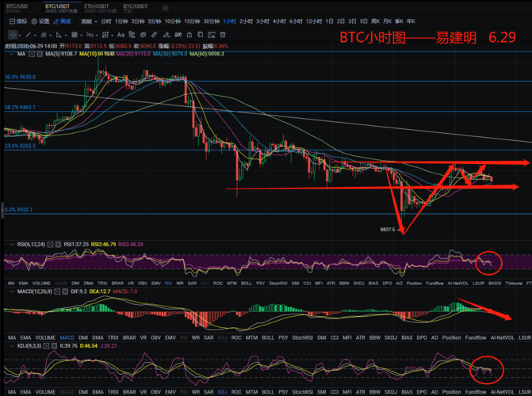The width and height of the screenshot is (532, 396).
Task: Select the crosshair cursor tool
Action: point(13,35)
